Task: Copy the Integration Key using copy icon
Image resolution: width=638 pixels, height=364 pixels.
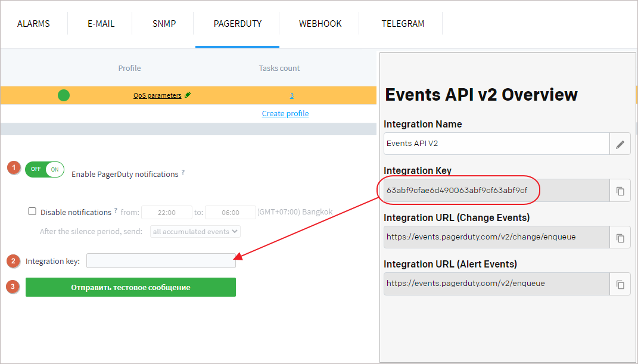Action: point(620,191)
